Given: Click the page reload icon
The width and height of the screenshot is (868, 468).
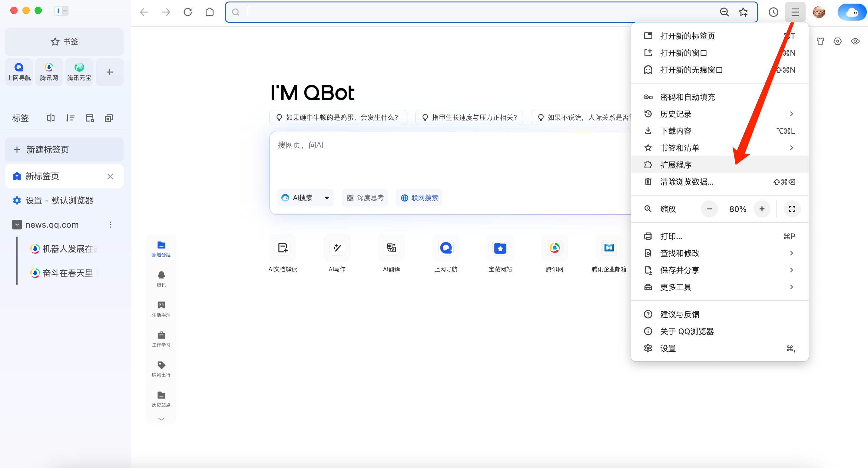Looking at the screenshot, I should click(x=188, y=12).
